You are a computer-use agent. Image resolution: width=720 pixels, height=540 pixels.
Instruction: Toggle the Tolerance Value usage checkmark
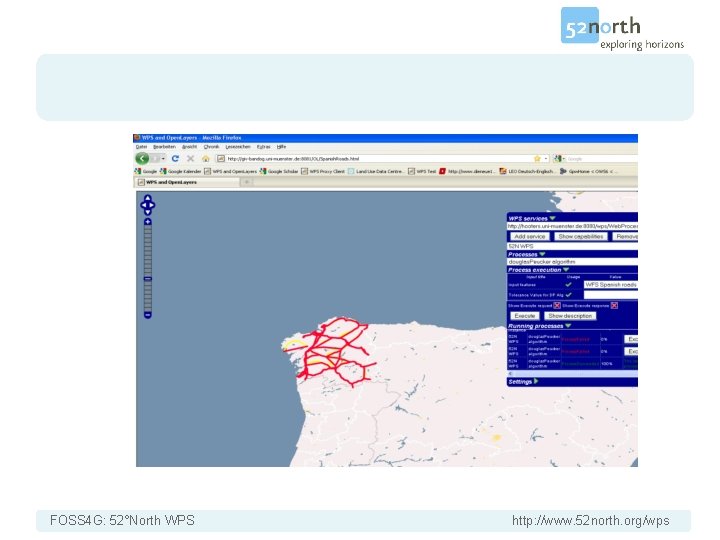(568, 295)
